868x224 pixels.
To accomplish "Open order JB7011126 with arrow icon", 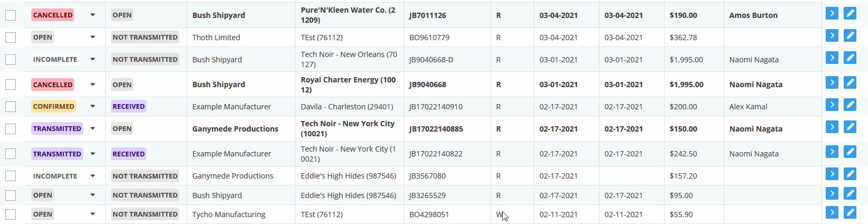I will click(832, 13).
